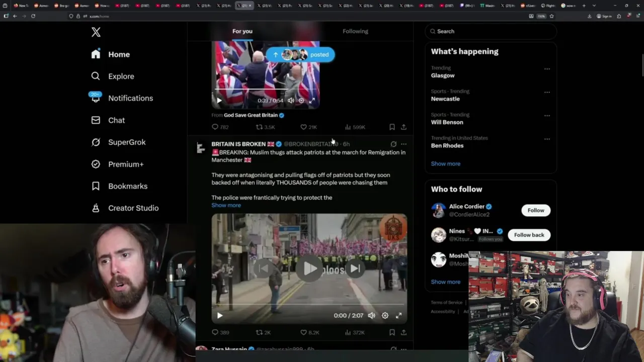The height and width of the screenshot is (362, 644).
Task: Share the God Save Great Britain post
Action: click(404, 127)
